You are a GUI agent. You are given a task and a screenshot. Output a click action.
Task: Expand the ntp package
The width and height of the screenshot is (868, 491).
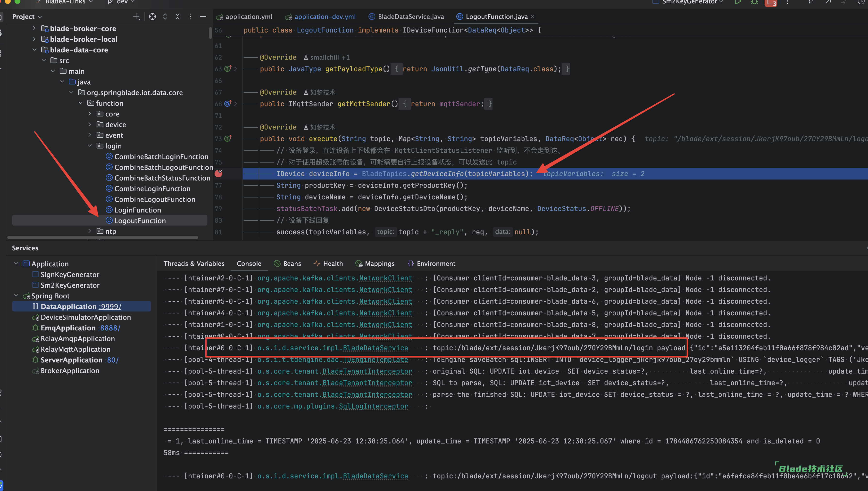coord(89,231)
